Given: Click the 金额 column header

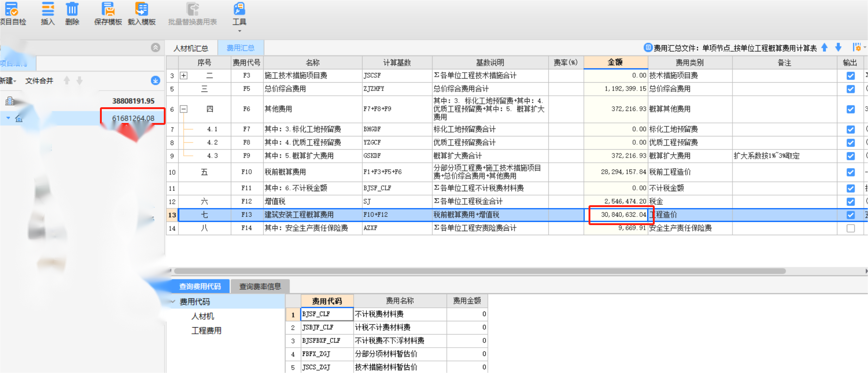Looking at the screenshot, I should pos(615,62).
